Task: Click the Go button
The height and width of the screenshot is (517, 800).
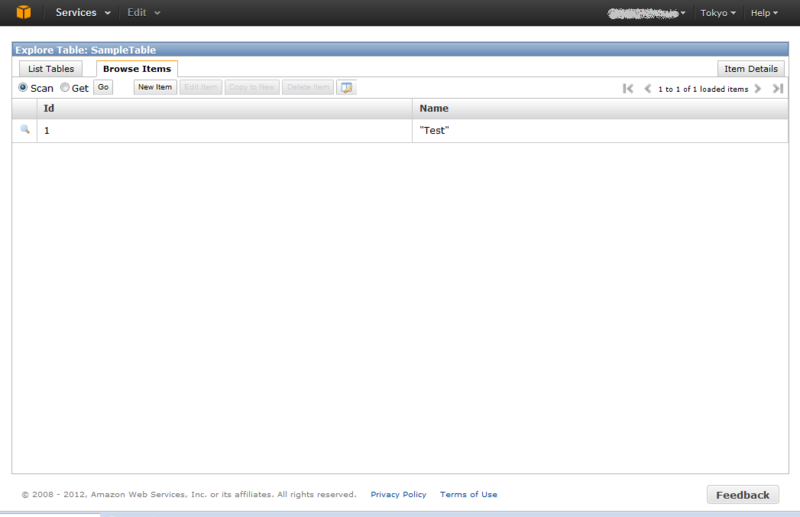Action: click(103, 87)
